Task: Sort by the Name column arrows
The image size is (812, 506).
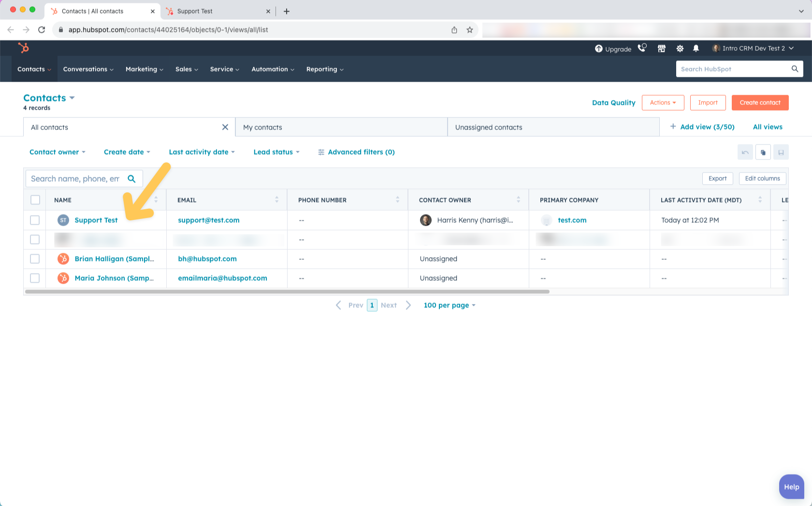Action: pos(156,200)
